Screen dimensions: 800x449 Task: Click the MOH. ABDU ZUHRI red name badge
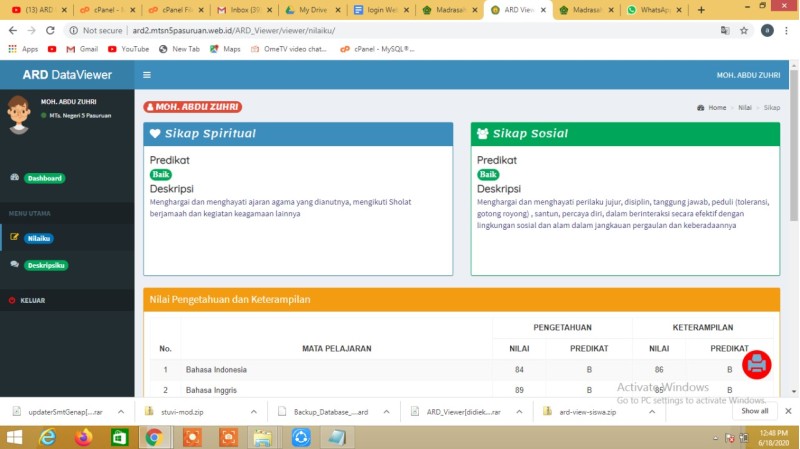click(193, 107)
